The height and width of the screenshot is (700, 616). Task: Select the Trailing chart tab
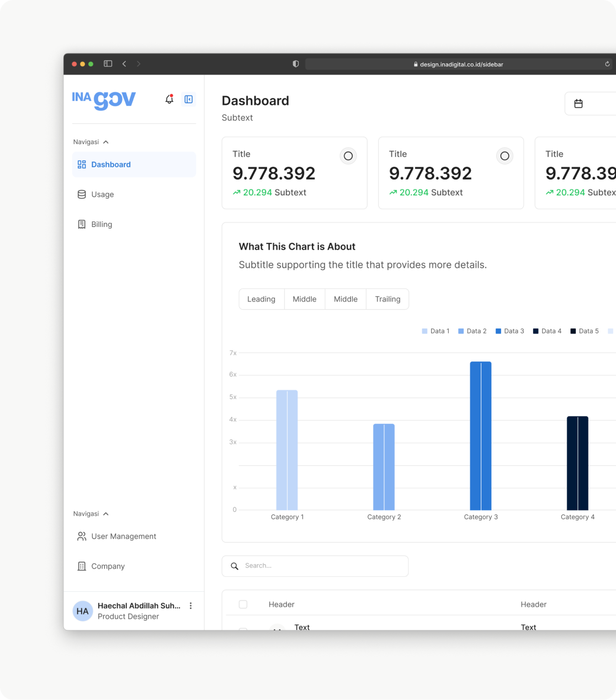click(387, 299)
